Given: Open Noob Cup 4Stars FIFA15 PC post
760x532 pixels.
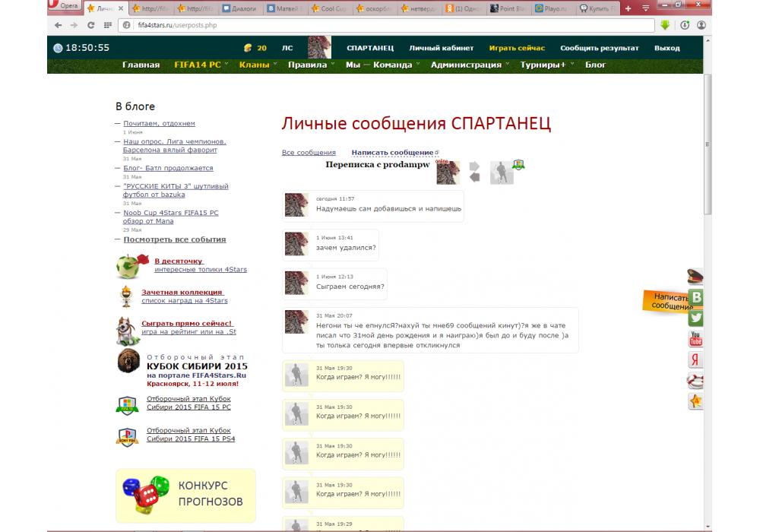Looking at the screenshot, I should (x=170, y=217).
